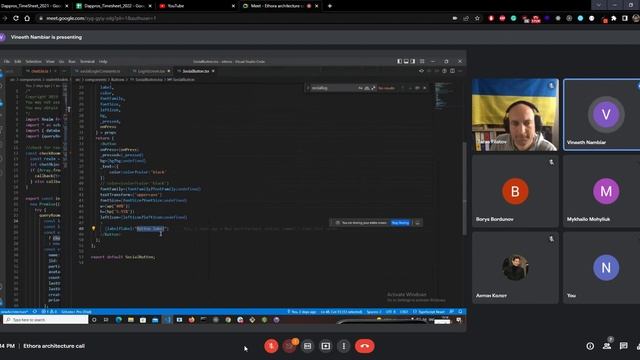Show everyone participants panel
The height and width of the screenshot is (360, 640).
click(607, 346)
